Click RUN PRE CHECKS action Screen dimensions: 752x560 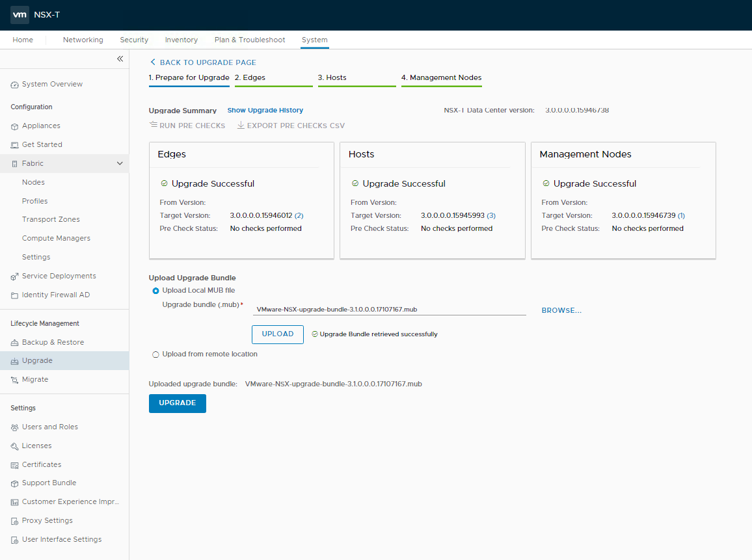pos(192,126)
